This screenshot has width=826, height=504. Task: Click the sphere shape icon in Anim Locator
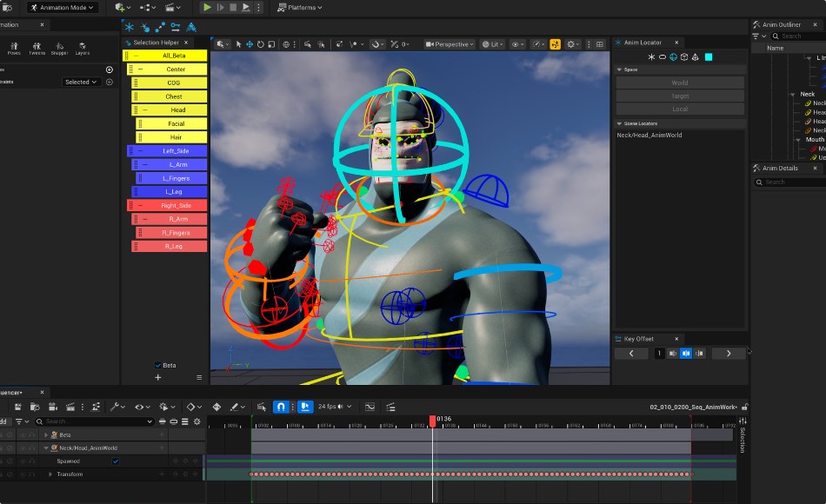674,57
